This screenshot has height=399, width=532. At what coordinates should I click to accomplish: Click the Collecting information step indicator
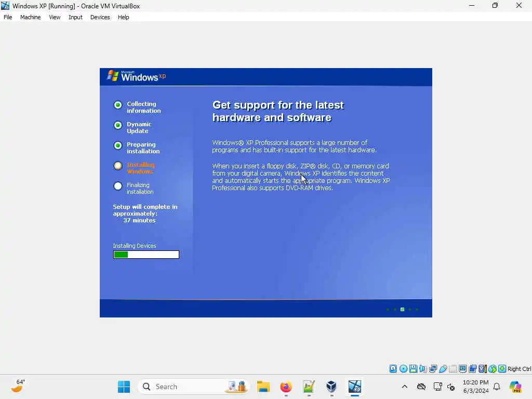[118, 105]
